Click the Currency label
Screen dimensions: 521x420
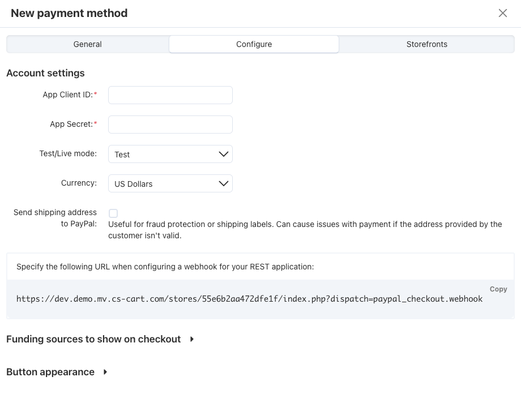pos(79,183)
